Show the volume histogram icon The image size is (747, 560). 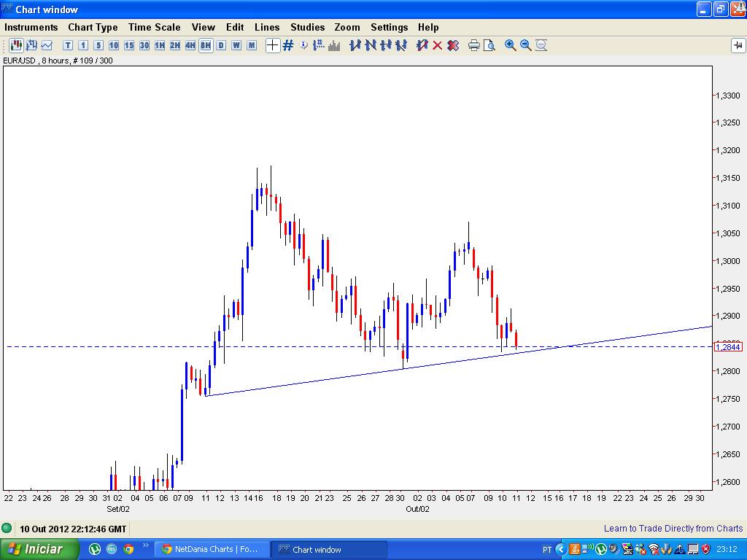coord(334,45)
